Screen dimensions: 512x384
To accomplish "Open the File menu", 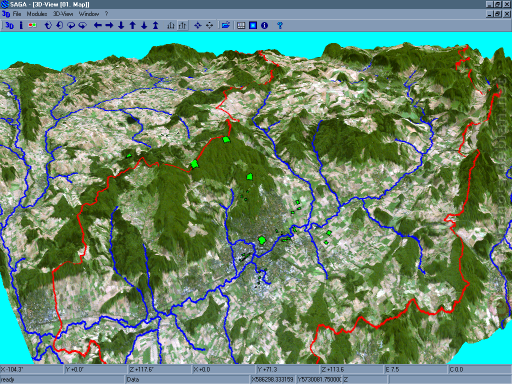I will 17,14.
